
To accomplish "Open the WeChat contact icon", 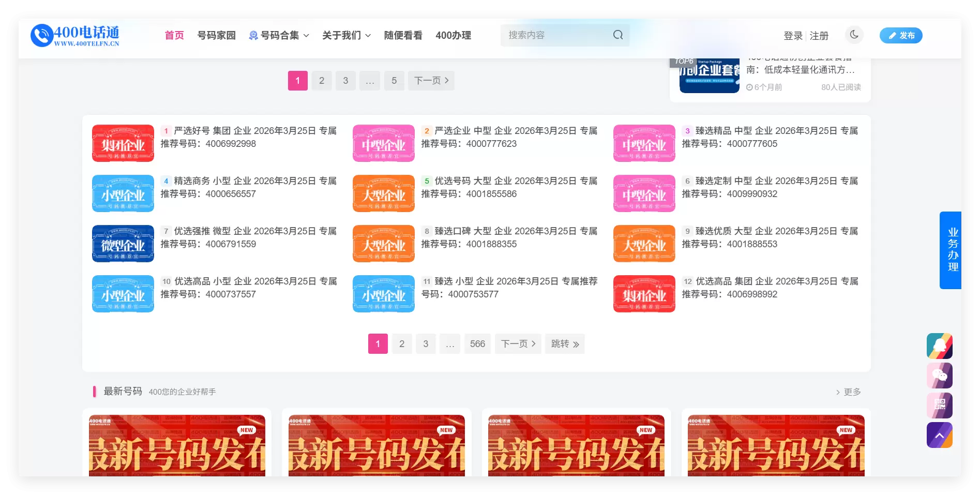I will [939, 376].
